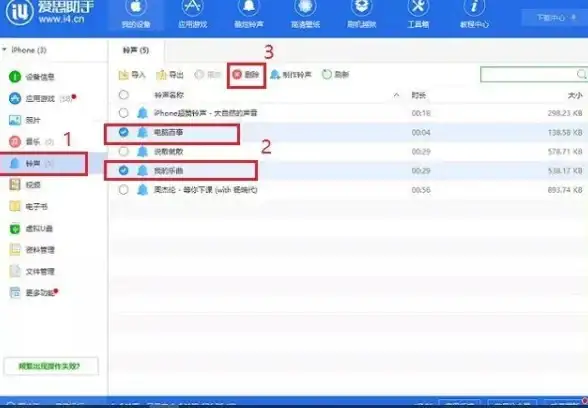
Task: Click bell icon of 周杰伦 - 等你下课 row
Action: click(x=142, y=190)
